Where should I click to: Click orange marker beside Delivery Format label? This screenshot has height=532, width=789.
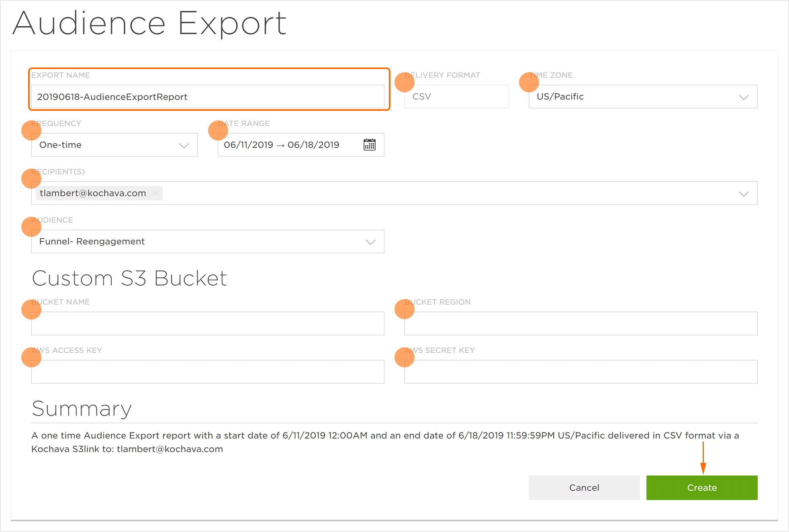point(404,82)
